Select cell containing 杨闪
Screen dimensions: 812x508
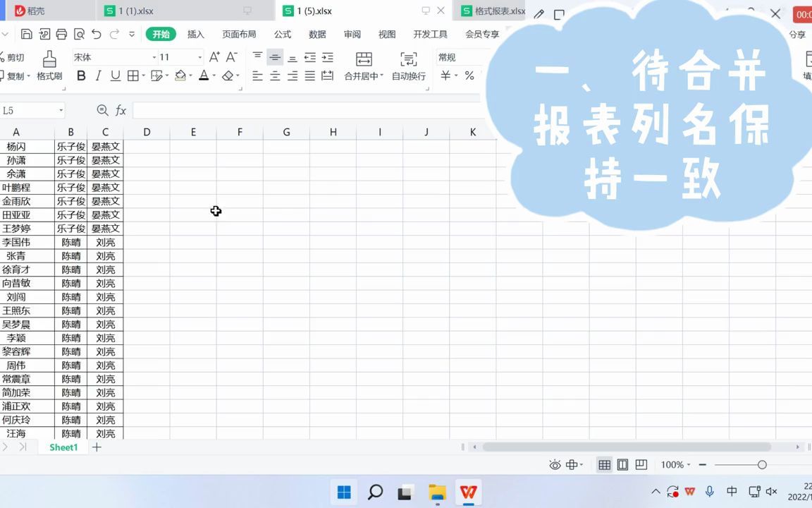click(x=16, y=147)
